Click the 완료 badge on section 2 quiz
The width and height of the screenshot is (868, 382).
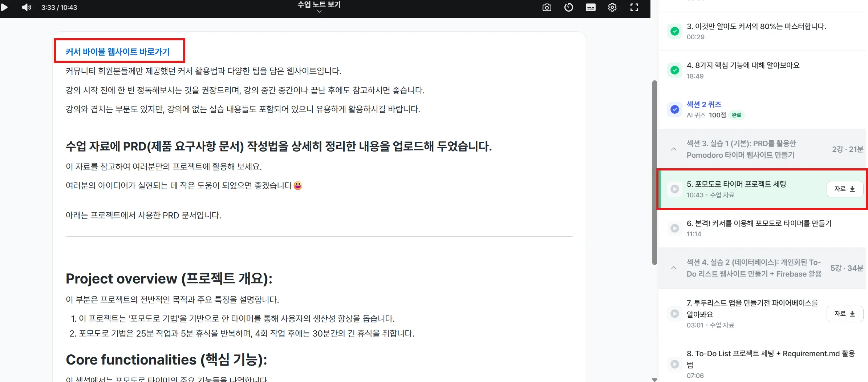pos(737,115)
